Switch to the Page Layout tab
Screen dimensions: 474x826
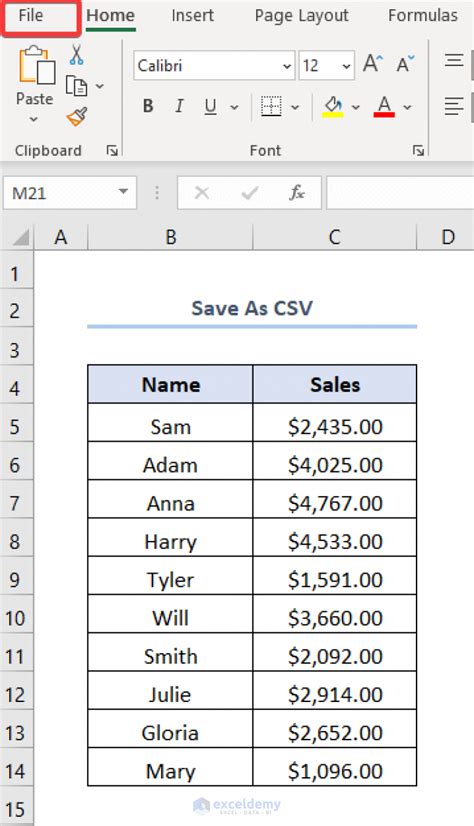[301, 16]
